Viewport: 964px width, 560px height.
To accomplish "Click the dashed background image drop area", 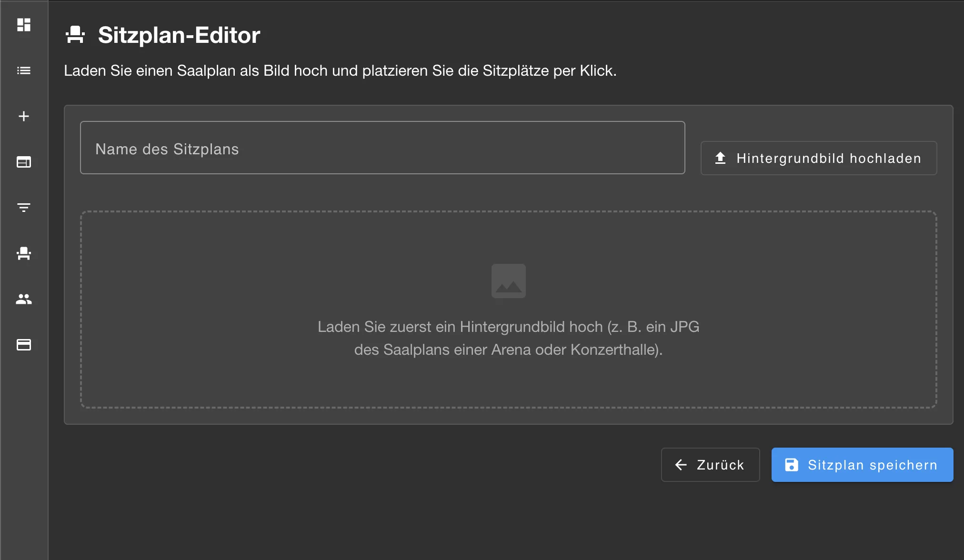I will (509, 310).
